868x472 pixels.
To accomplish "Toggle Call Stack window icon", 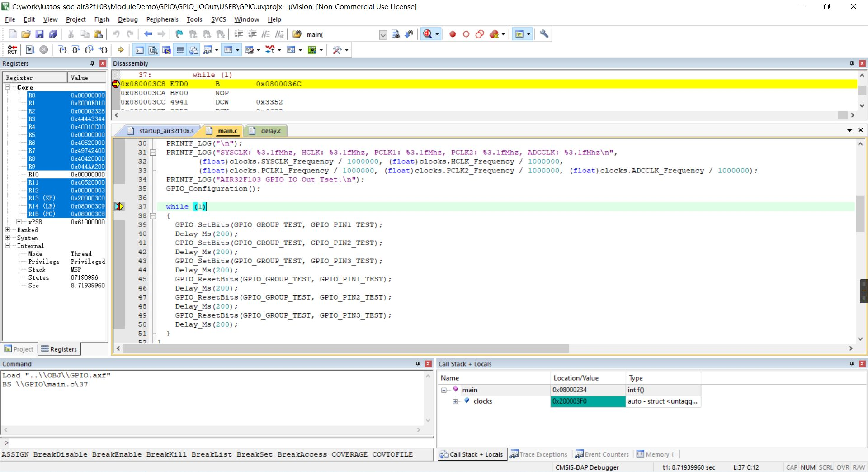I will 194,50.
